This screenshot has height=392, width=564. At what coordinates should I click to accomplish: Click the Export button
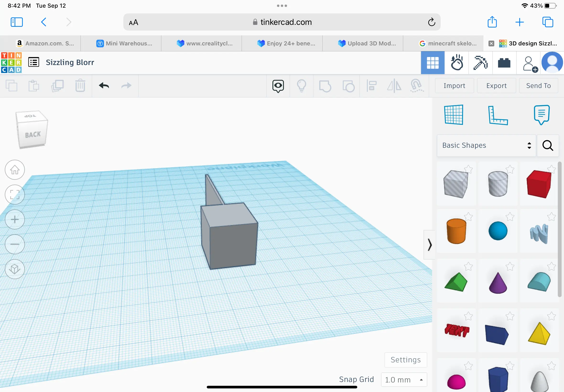click(x=496, y=86)
